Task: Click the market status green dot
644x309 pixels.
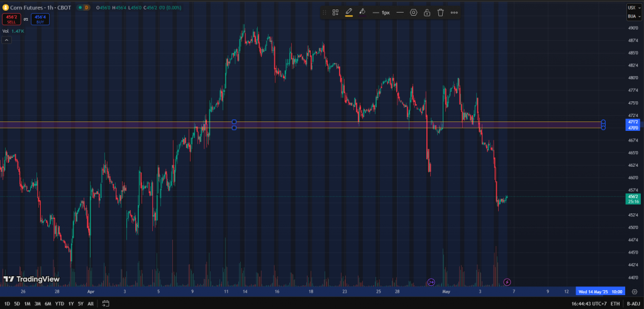Action: point(79,8)
